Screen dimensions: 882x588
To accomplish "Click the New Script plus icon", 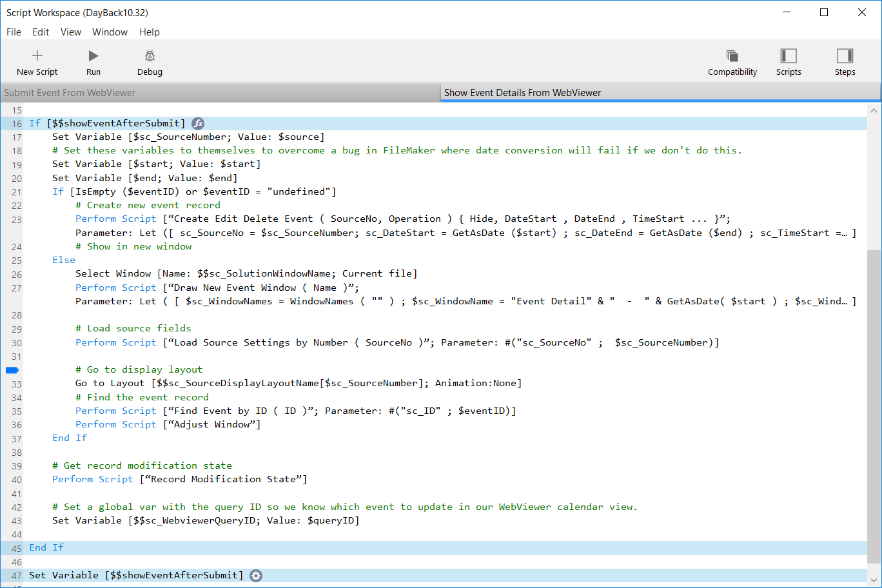I will [37, 56].
